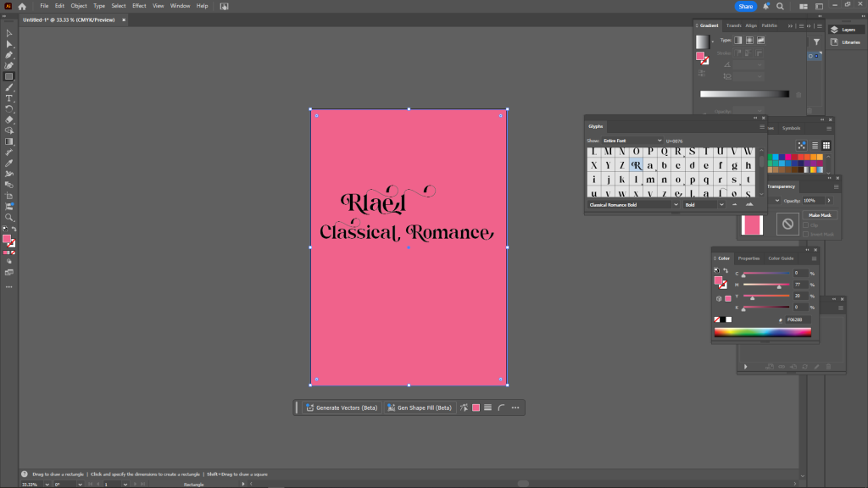The height and width of the screenshot is (488, 868).
Task: Choose the Paintbrush tool
Action: (9, 87)
